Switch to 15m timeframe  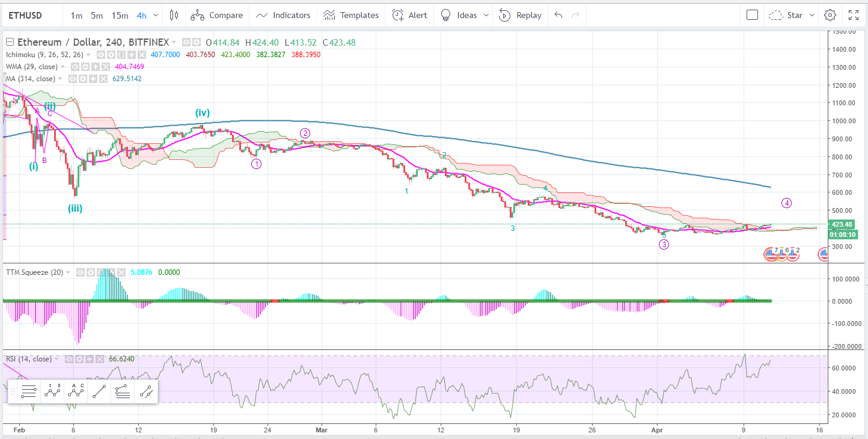pyautogui.click(x=120, y=15)
